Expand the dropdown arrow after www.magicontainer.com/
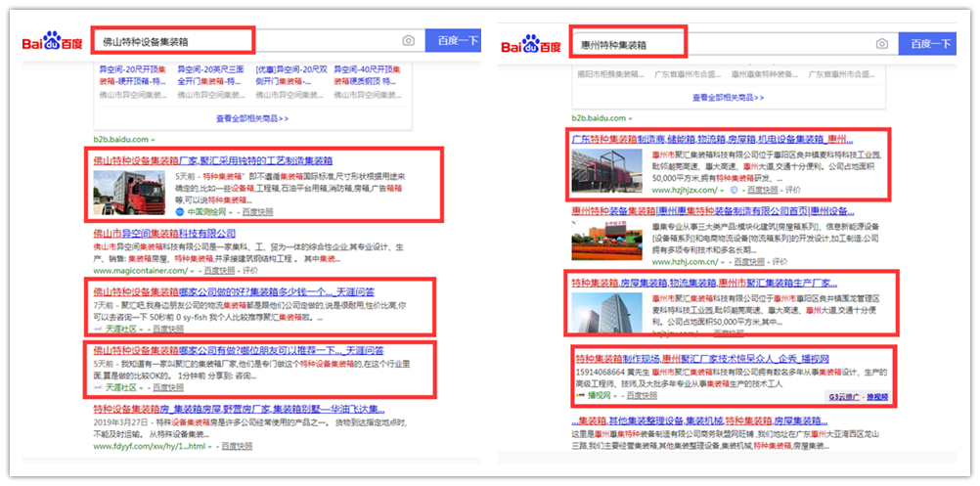 [x=193, y=271]
